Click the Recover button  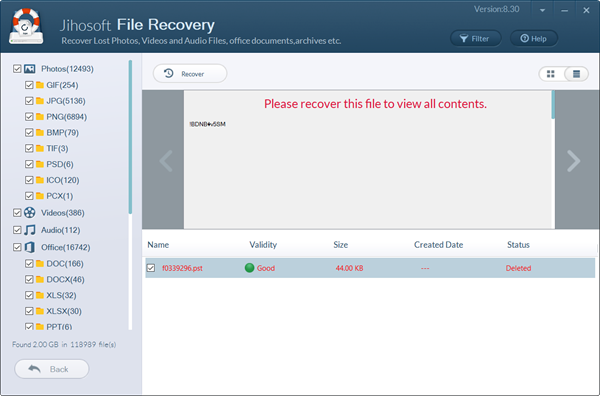(x=190, y=73)
